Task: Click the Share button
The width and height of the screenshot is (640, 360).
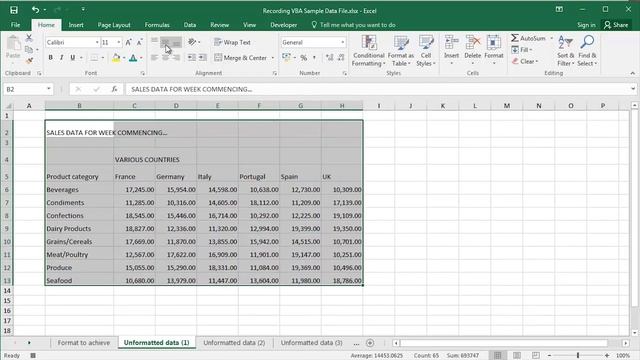Action: (616, 25)
